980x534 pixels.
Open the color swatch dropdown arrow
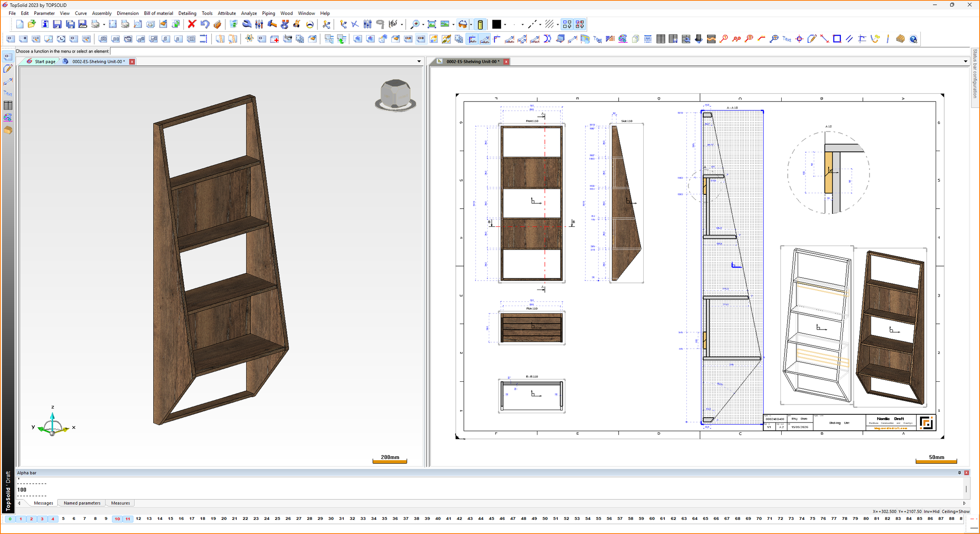[x=505, y=25]
